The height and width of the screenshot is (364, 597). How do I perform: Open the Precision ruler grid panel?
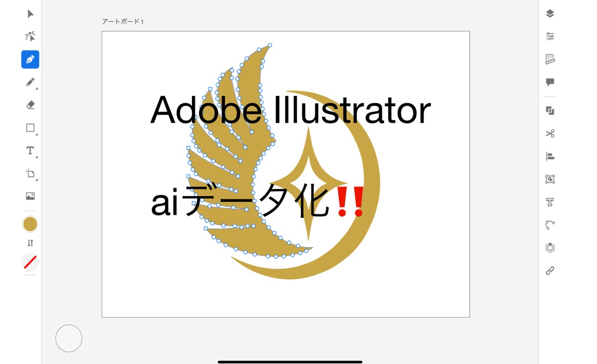pos(550,59)
